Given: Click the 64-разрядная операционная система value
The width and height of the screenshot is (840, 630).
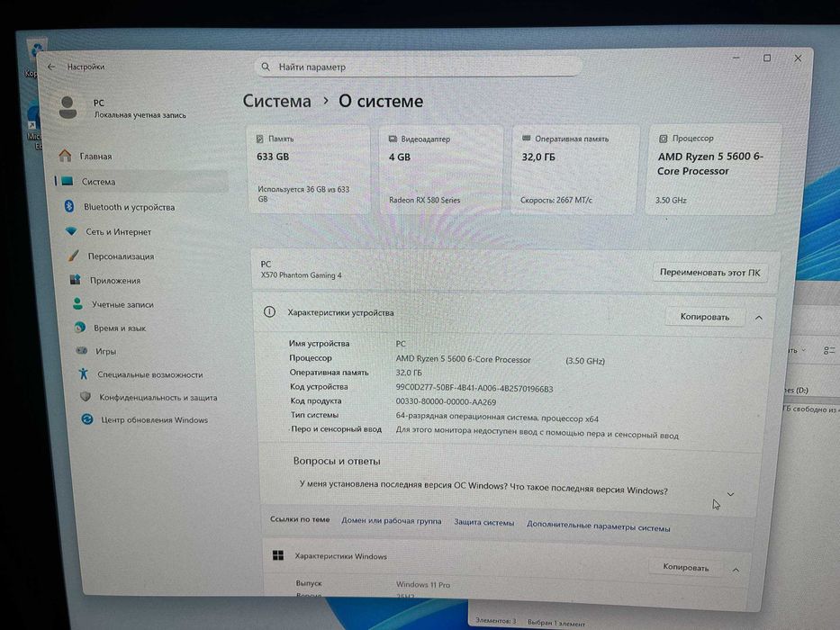Looking at the screenshot, I should [x=497, y=418].
